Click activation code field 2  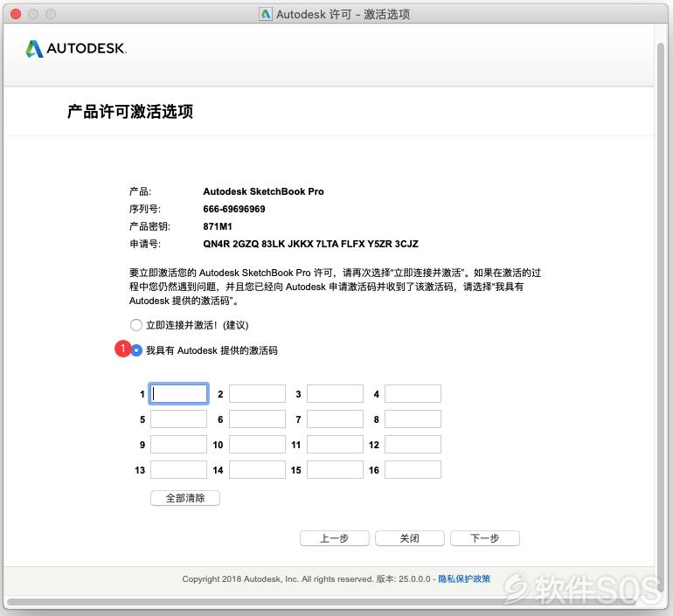coord(257,393)
